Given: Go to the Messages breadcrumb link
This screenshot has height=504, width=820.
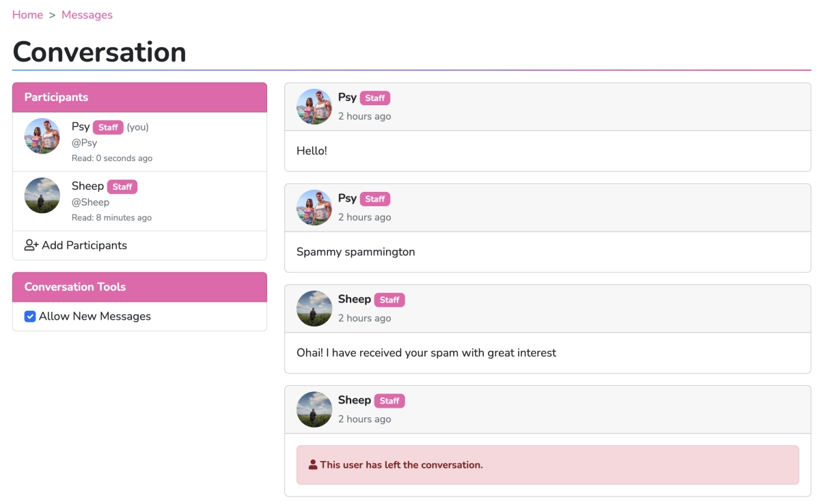Looking at the screenshot, I should click(87, 15).
